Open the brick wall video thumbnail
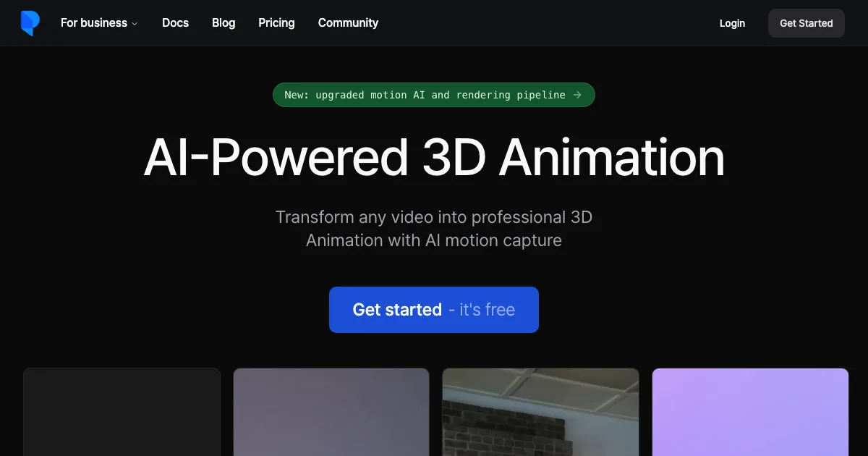 tap(540, 412)
